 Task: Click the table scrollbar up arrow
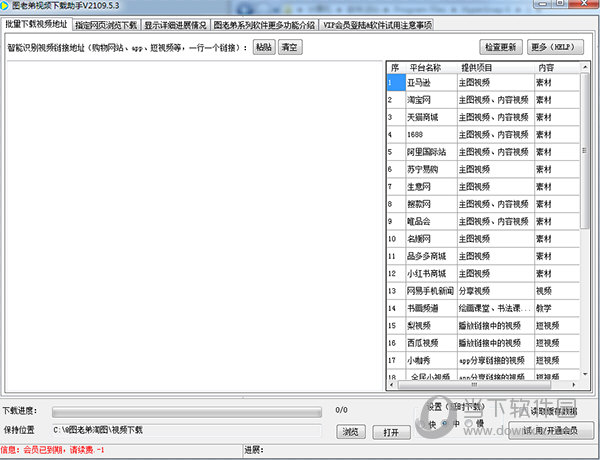click(585, 67)
